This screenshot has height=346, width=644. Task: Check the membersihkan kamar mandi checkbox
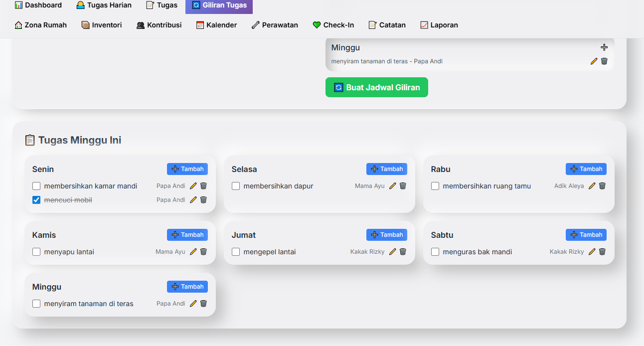point(36,186)
